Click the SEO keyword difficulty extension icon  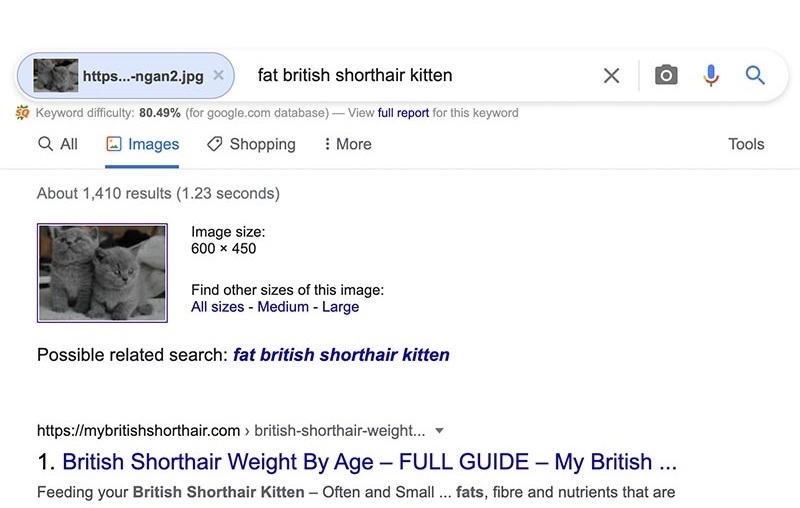[23, 113]
